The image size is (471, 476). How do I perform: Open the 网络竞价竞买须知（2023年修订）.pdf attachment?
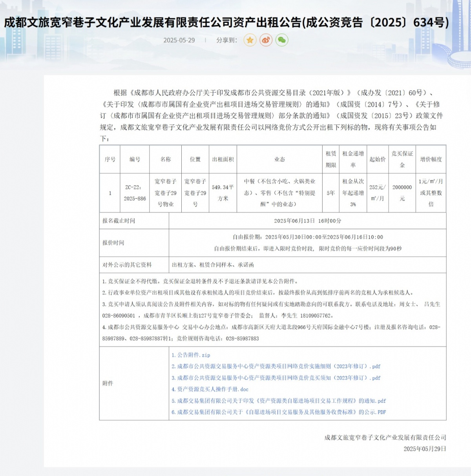276,378
